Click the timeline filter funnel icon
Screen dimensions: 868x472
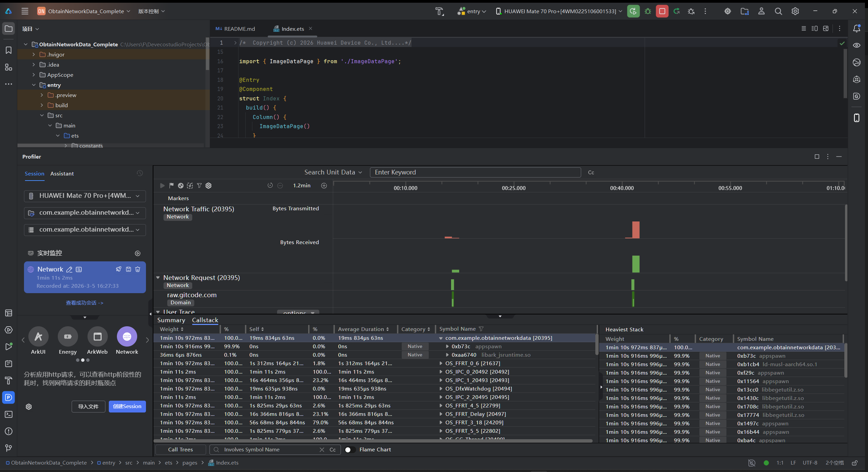tap(199, 186)
